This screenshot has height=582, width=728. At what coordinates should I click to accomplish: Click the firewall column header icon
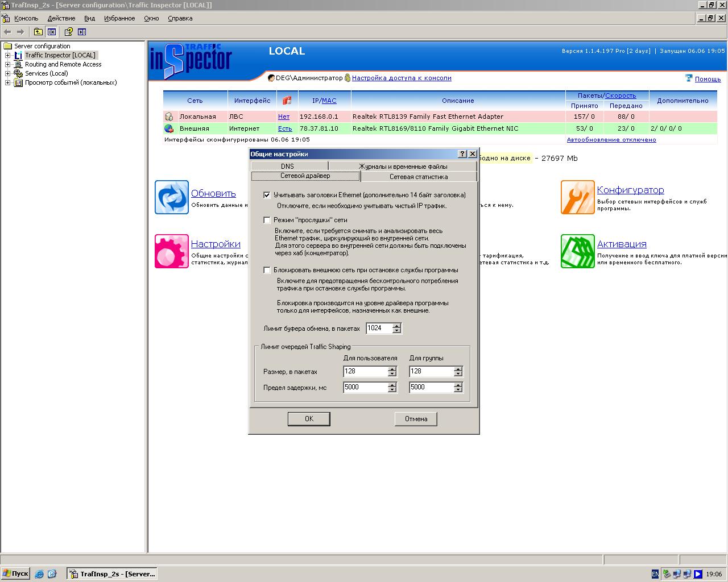287,100
